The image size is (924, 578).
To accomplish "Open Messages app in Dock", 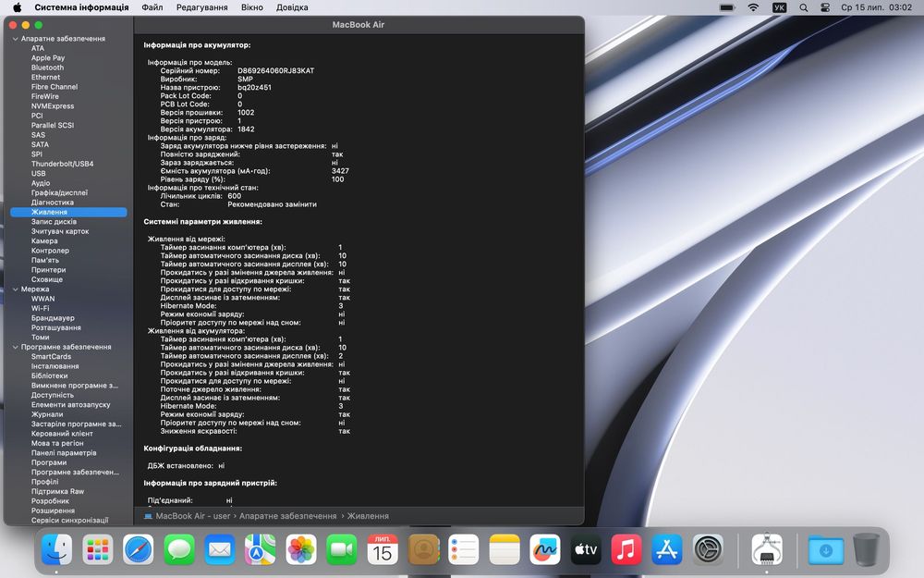I will (179, 549).
